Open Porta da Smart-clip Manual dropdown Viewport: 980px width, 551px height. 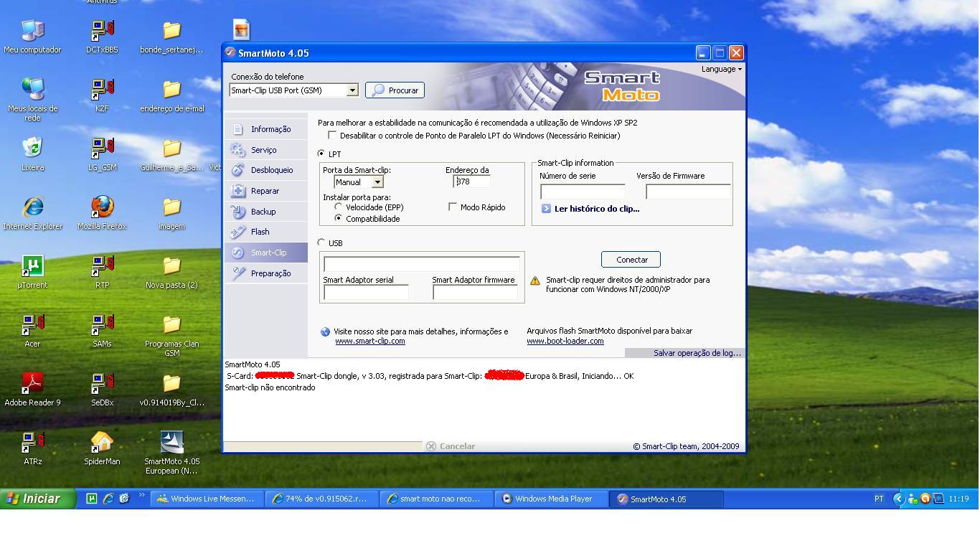[377, 182]
